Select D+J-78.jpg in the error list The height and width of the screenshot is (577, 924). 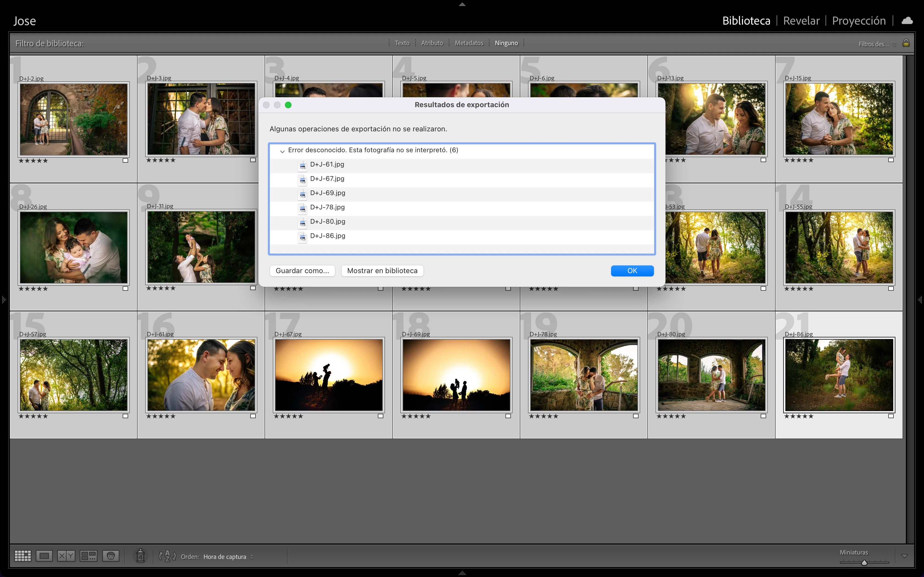point(327,207)
